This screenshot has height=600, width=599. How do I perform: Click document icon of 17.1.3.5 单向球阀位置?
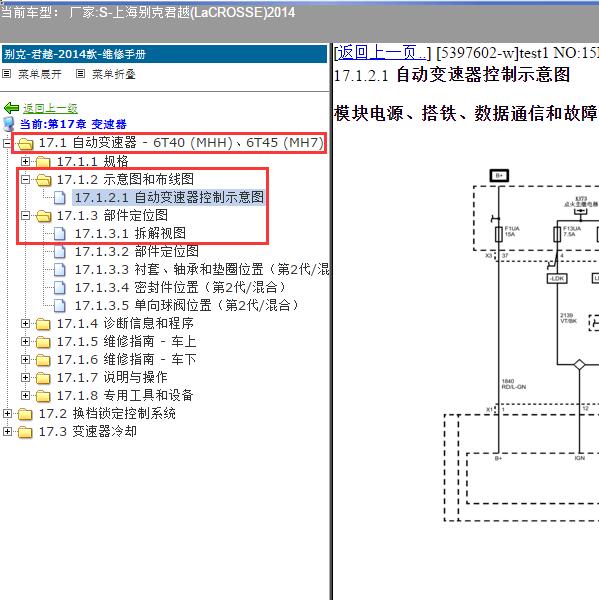[59, 306]
